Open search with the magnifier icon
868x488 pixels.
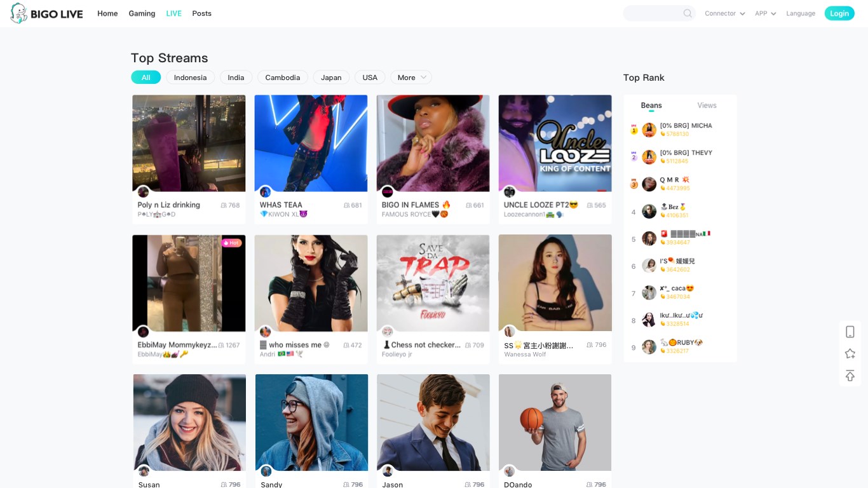point(687,13)
